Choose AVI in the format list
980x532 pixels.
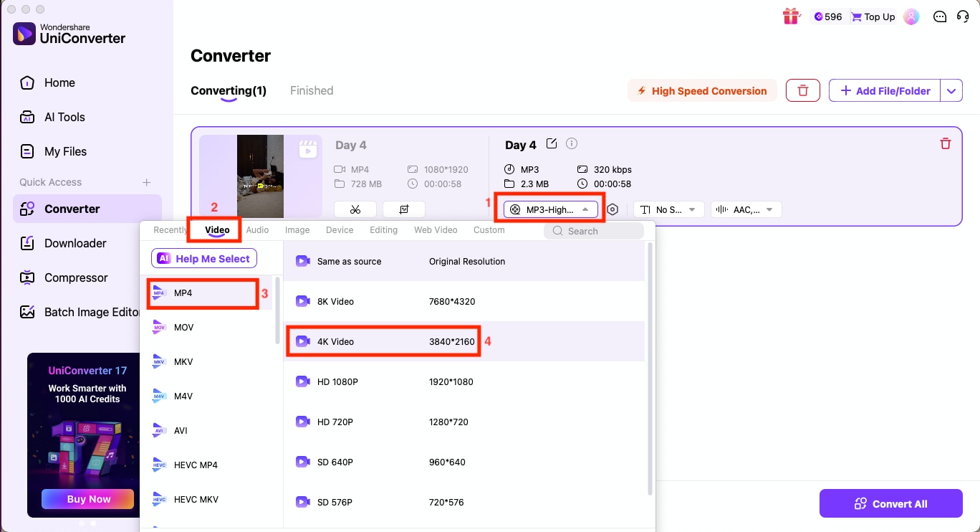206,430
